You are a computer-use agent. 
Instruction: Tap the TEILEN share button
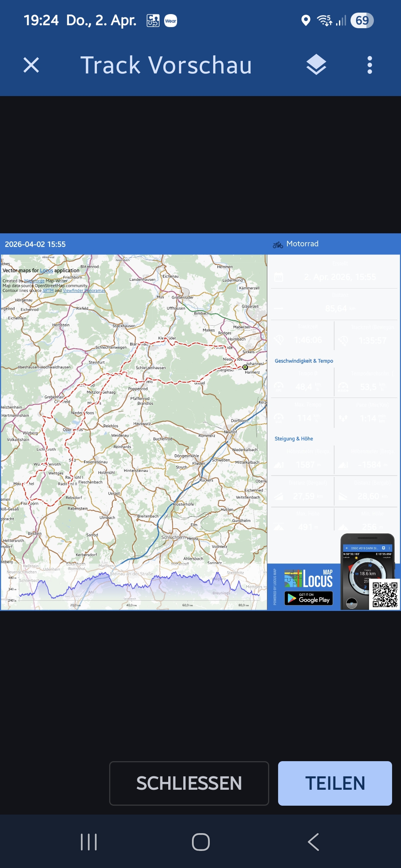[x=335, y=783]
